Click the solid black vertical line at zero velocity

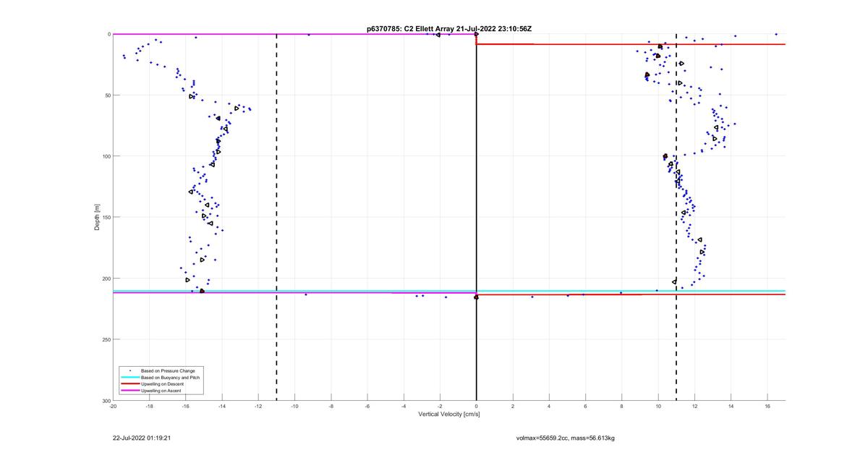click(477, 217)
